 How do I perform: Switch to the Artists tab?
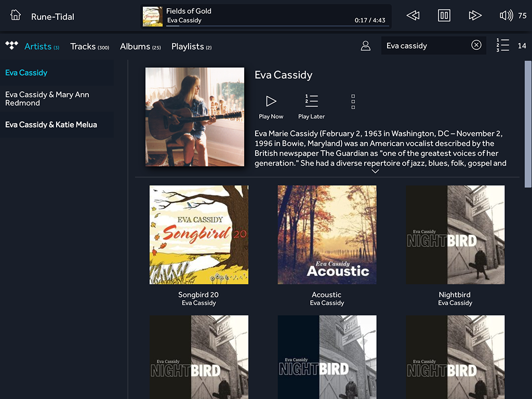point(42,46)
